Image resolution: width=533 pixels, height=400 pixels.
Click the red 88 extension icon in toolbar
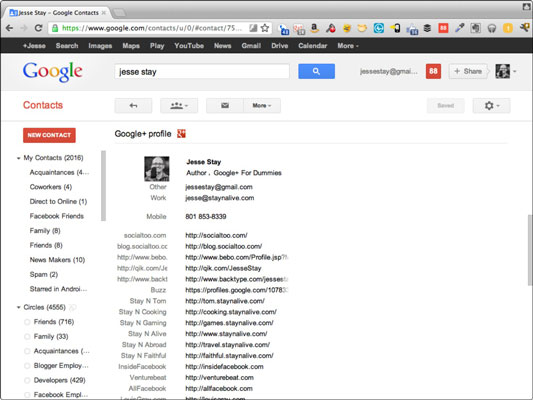pos(443,28)
